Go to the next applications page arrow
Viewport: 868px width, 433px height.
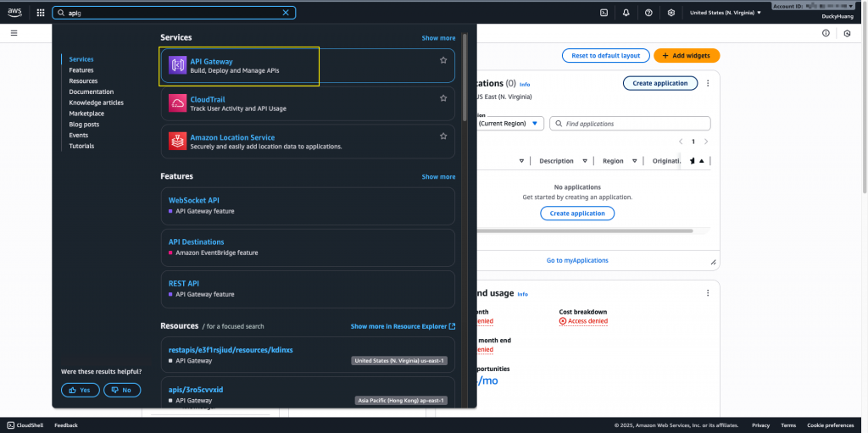[x=706, y=142]
